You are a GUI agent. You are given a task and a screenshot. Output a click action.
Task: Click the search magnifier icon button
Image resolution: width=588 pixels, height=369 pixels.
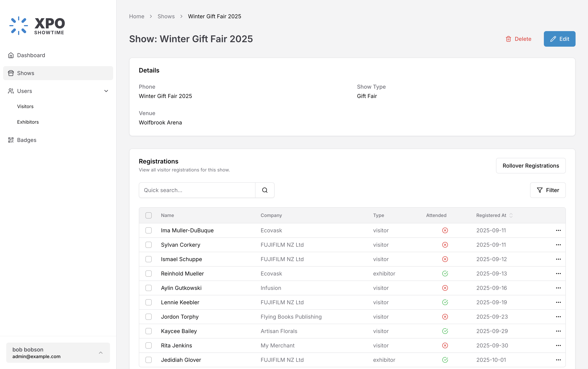coord(265,190)
